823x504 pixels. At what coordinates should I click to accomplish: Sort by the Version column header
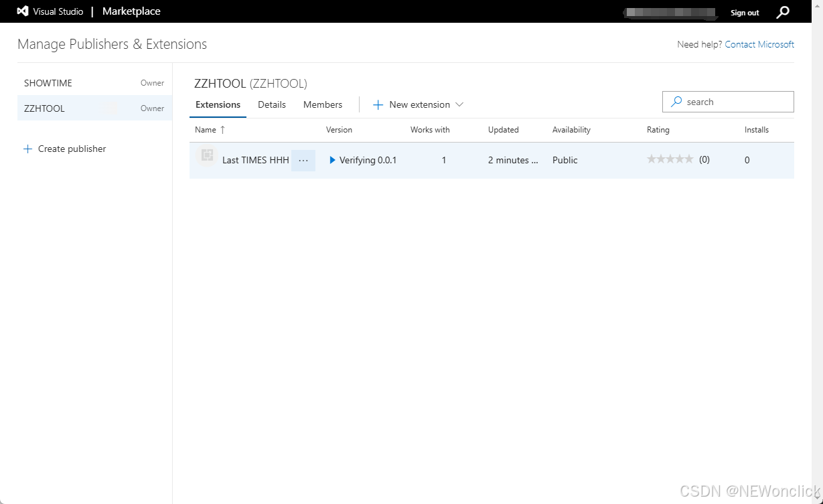[339, 130]
